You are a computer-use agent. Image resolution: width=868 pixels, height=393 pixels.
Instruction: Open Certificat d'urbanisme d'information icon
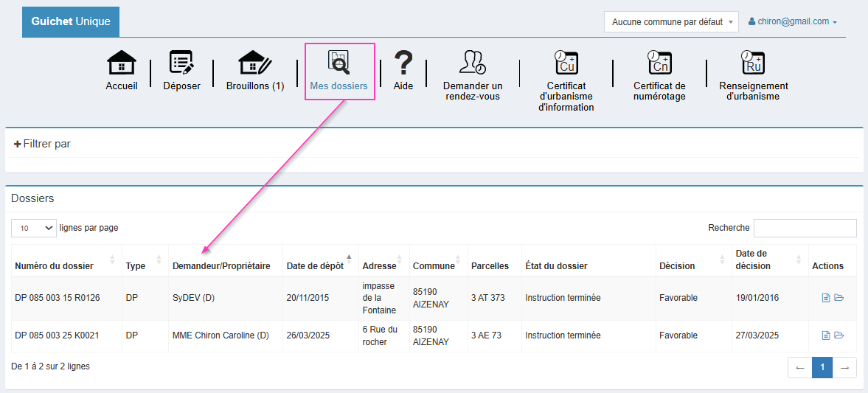(x=566, y=63)
